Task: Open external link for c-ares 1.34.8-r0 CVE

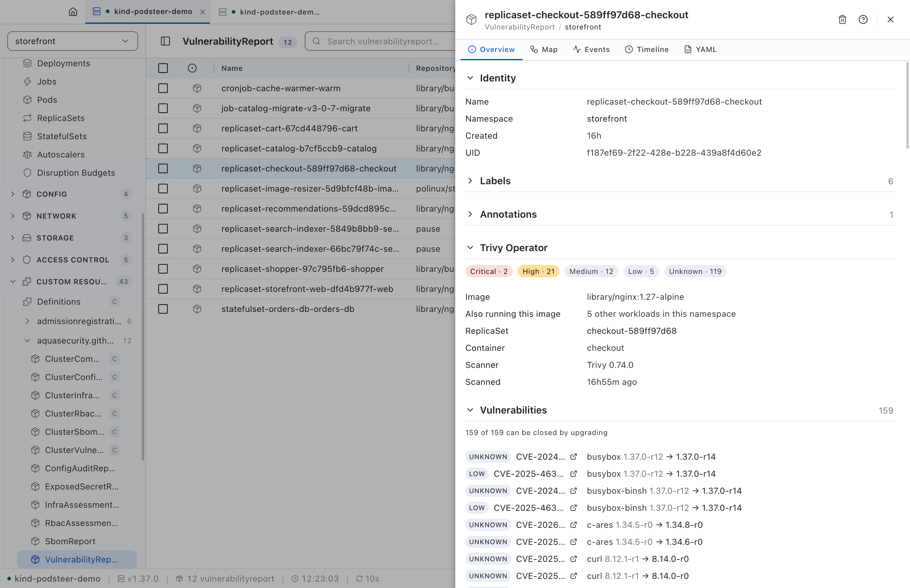Action: point(574,525)
